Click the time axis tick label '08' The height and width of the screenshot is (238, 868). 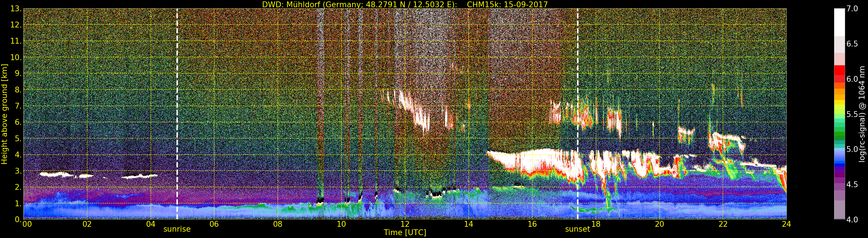(x=278, y=224)
